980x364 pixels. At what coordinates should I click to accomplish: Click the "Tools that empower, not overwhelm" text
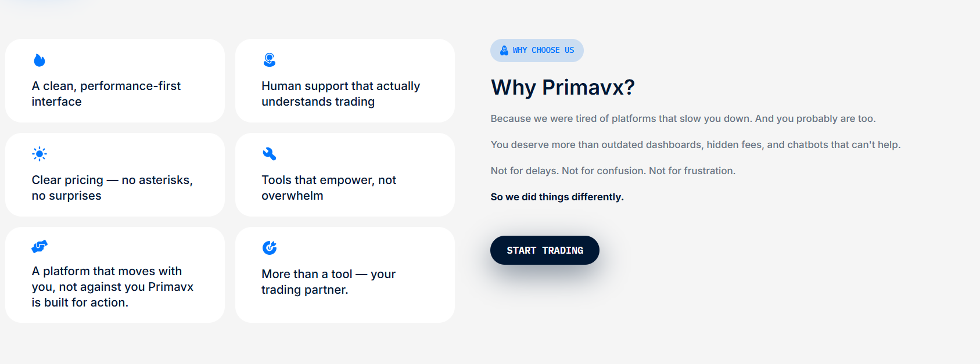coord(329,188)
